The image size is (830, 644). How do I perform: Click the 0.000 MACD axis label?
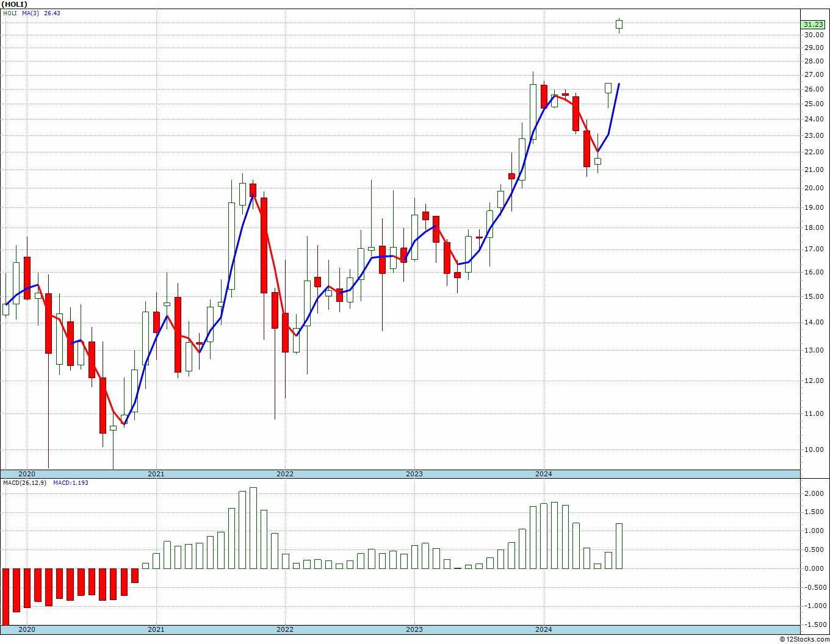pyautogui.click(x=815, y=569)
